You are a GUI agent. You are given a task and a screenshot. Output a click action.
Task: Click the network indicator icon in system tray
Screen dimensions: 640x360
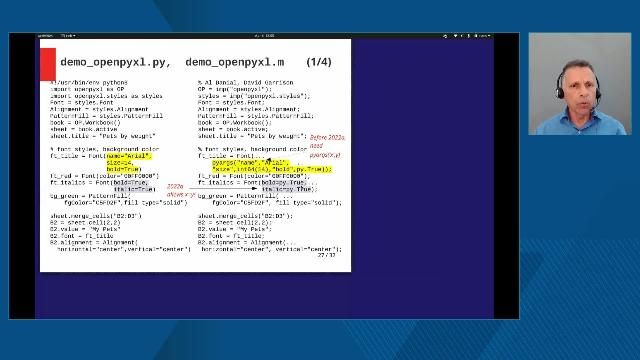click(x=456, y=36)
